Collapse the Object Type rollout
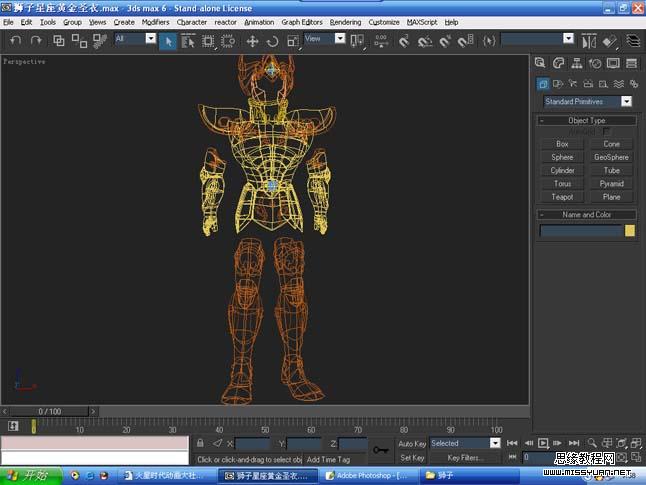Image resolution: width=646 pixels, height=485 pixels. (x=587, y=120)
